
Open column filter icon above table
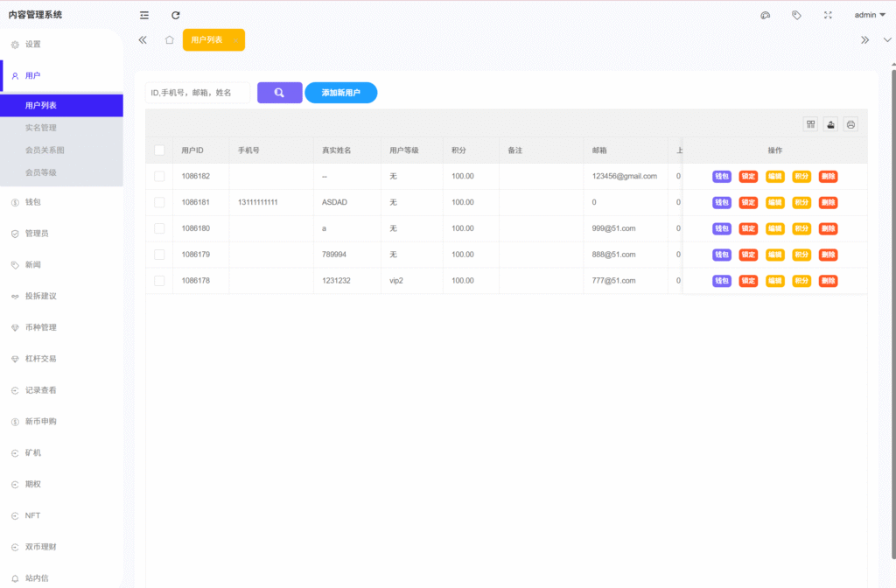coord(811,124)
